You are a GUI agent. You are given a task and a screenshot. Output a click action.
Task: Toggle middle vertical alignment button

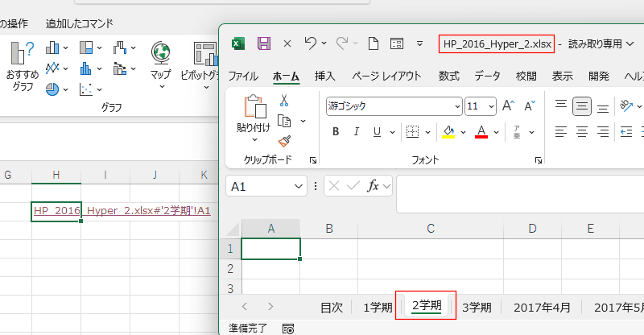[582, 105]
